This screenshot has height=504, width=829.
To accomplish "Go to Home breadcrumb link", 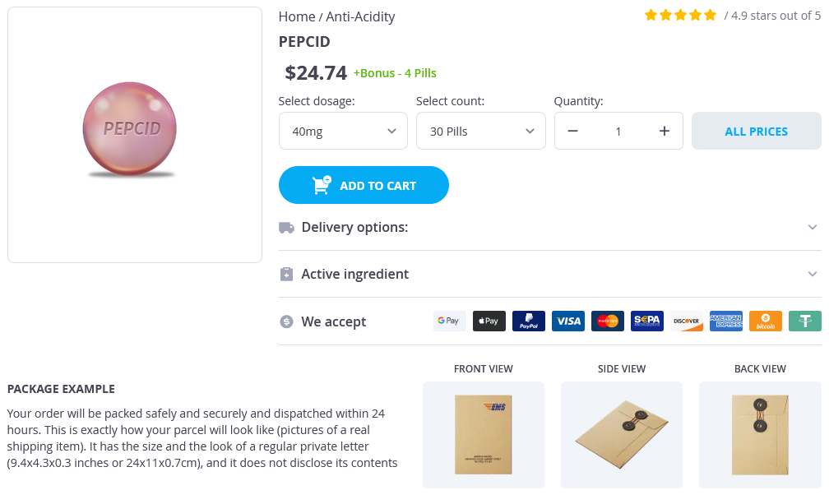I will (297, 16).
